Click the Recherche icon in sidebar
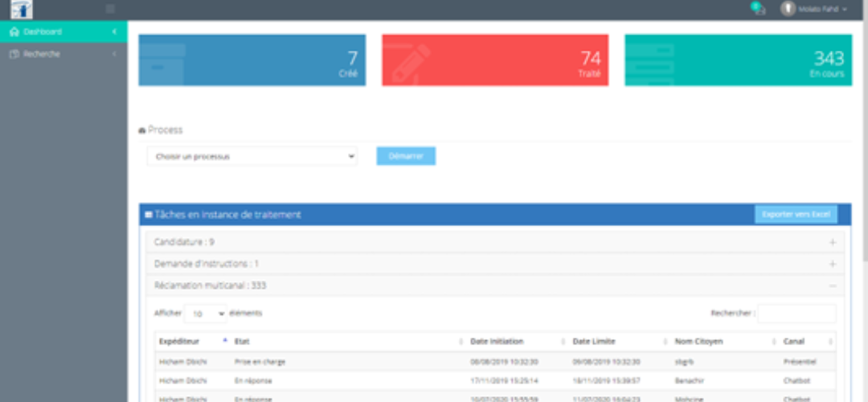 click(x=14, y=54)
